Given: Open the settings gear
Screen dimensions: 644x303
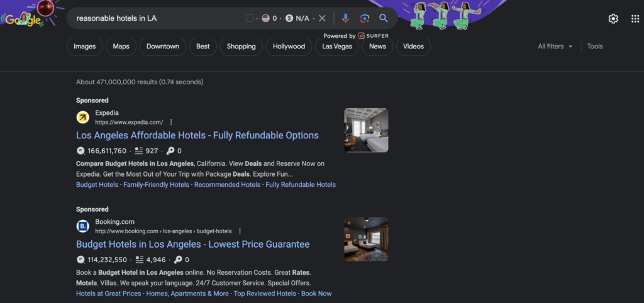Looking at the screenshot, I should (x=613, y=19).
